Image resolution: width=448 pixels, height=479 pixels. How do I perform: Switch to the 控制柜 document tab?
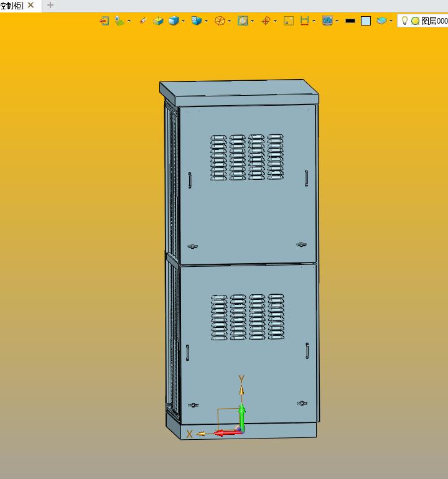[x=12, y=6]
